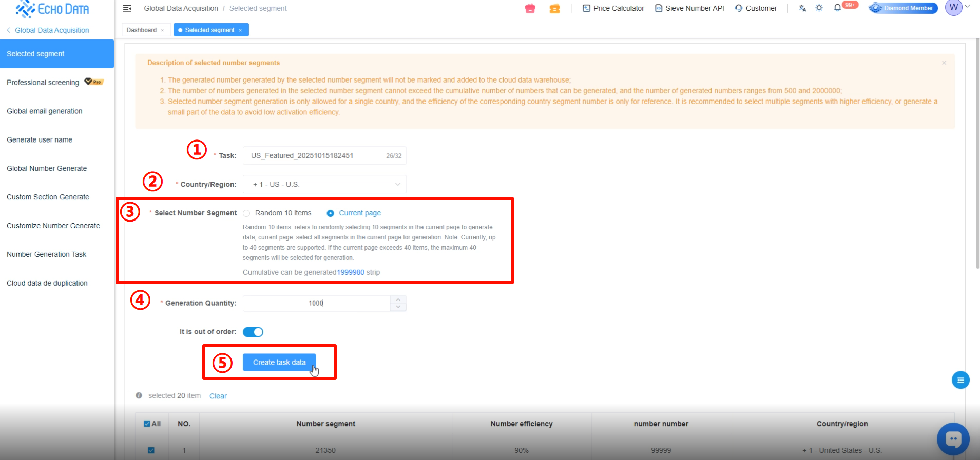980x460 pixels.
Task: Collapse the sidebar with the hamburger icon
Action: point(127,8)
